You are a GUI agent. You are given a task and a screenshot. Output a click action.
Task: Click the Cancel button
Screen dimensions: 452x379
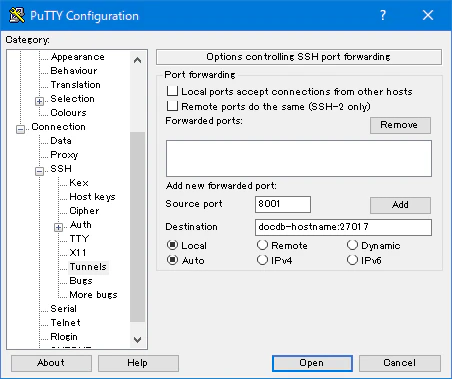point(400,363)
